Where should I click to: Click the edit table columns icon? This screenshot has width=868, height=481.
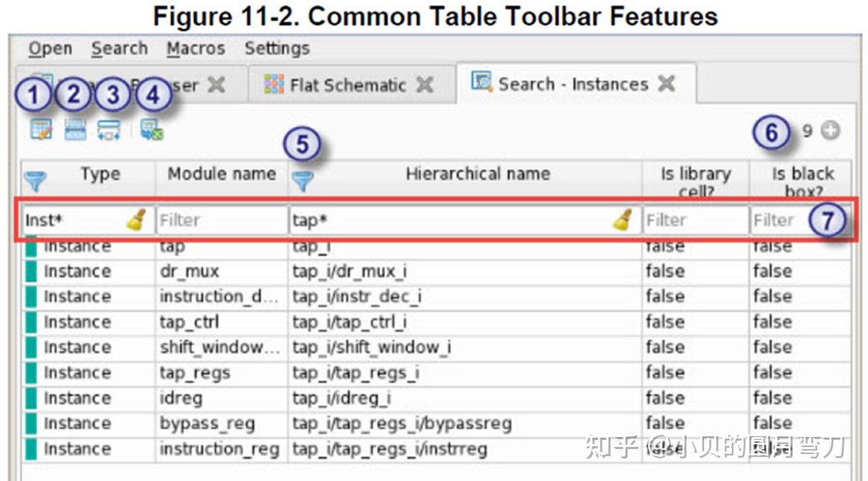pos(41,130)
